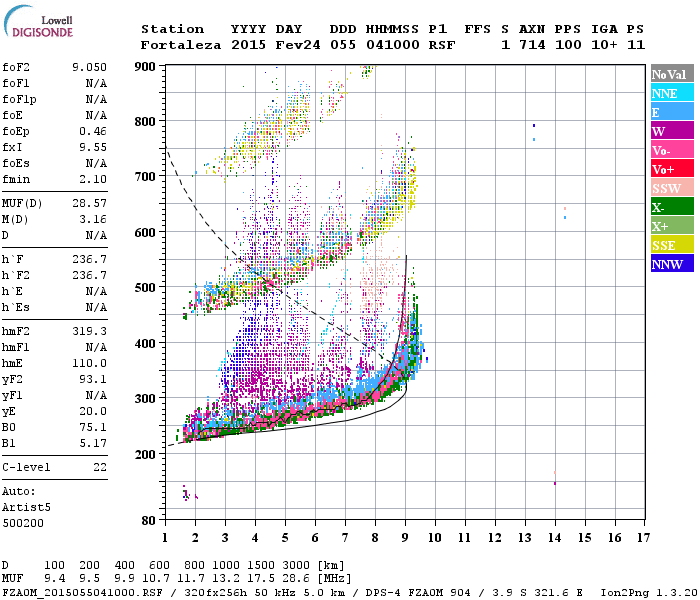Click the Lowell Digisonde logo
700x600 pixels.
click(38, 21)
